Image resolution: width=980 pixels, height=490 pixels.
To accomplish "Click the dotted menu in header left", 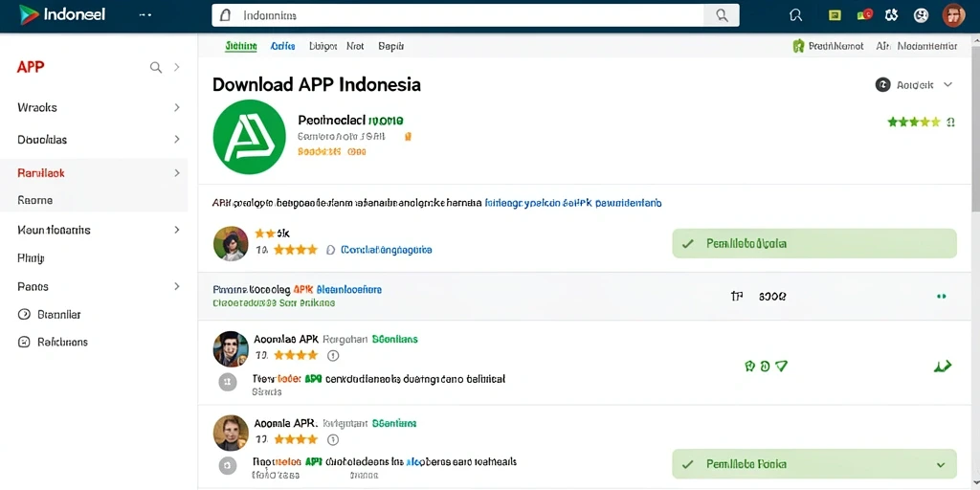I will [145, 15].
